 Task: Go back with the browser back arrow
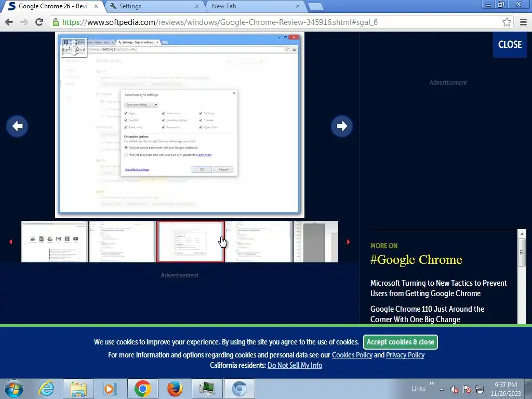(9, 22)
